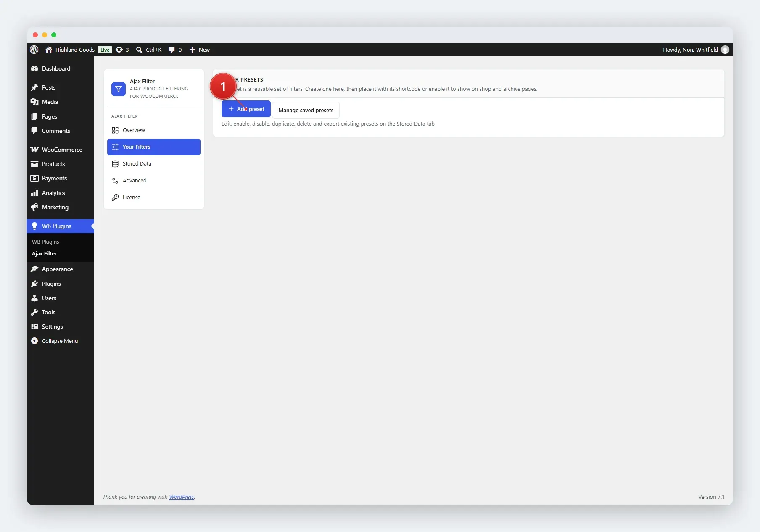Open the Ctrl+K search icon
This screenshot has width=760, height=532.
(139, 50)
